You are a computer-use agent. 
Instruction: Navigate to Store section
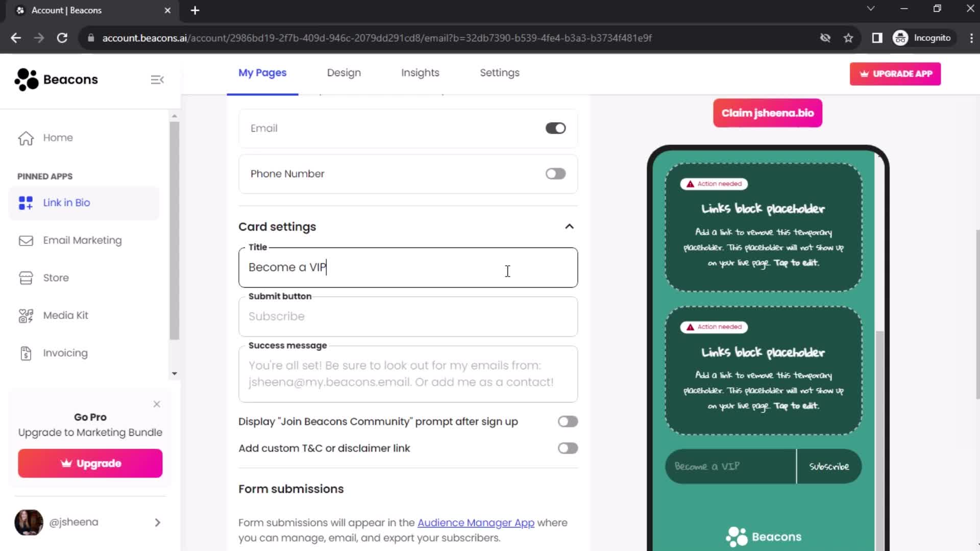coord(57,277)
